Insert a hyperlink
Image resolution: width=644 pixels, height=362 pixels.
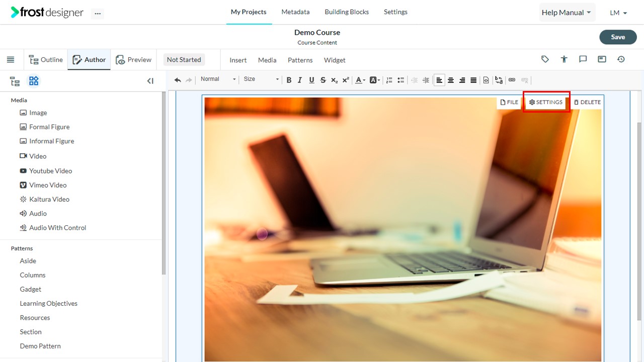point(512,80)
